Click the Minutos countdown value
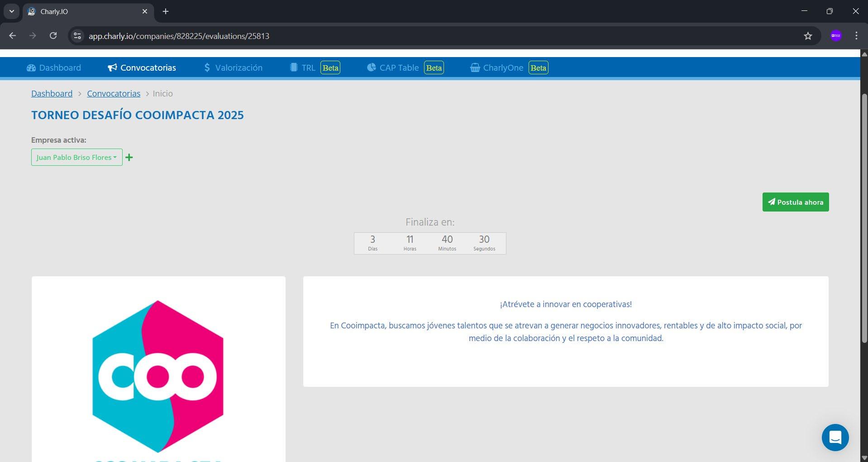868x462 pixels. [447, 239]
